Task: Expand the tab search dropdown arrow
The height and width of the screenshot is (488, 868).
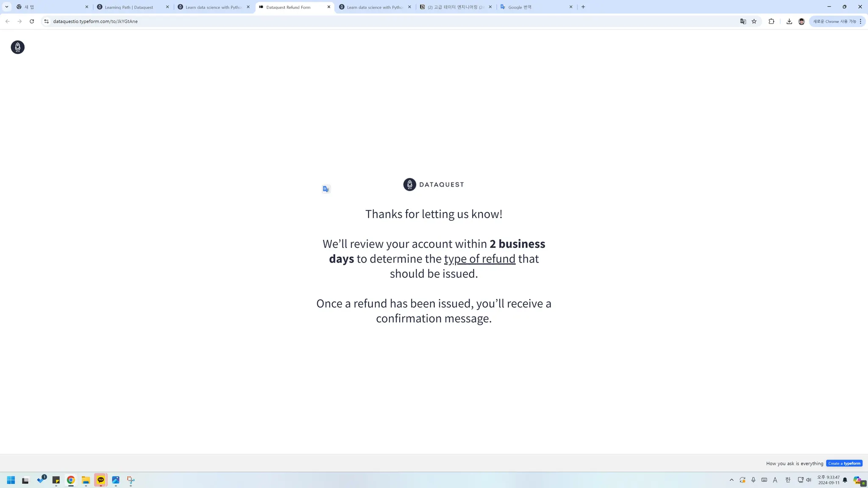Action: coord(7,7)
